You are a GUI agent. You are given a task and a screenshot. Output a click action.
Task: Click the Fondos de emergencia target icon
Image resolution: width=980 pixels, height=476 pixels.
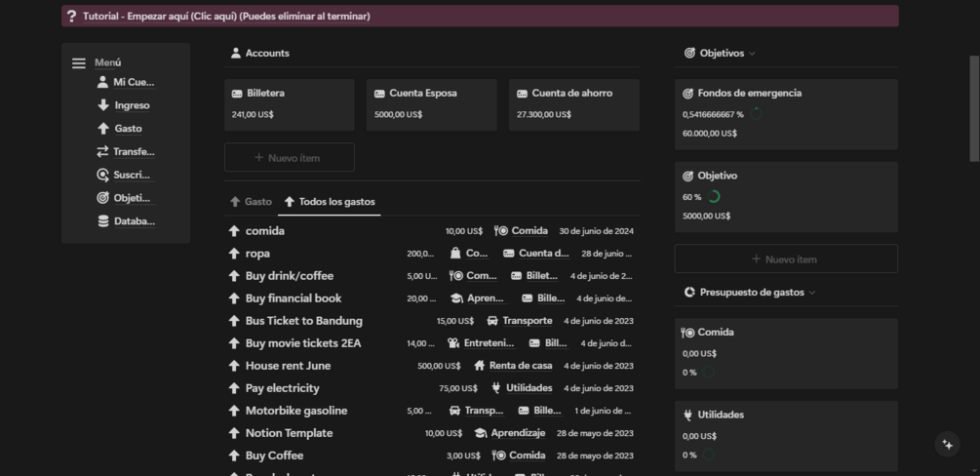(688, 94)
